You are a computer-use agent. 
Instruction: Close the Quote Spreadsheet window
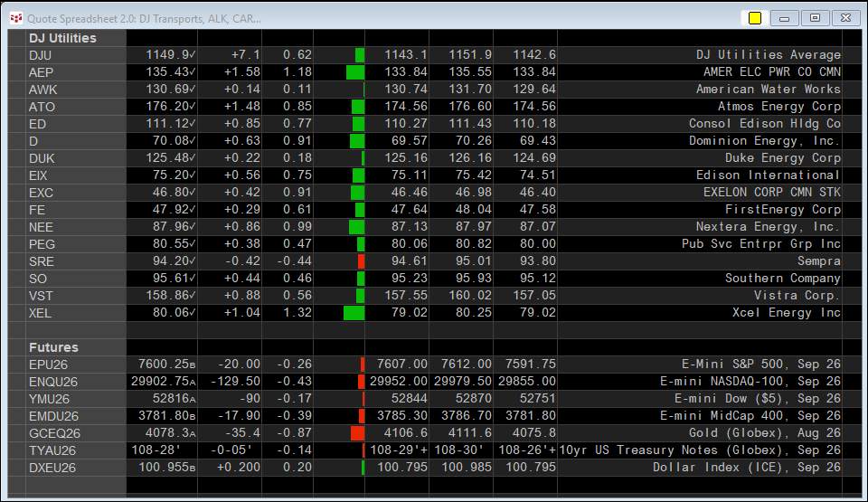pos(846,18)
